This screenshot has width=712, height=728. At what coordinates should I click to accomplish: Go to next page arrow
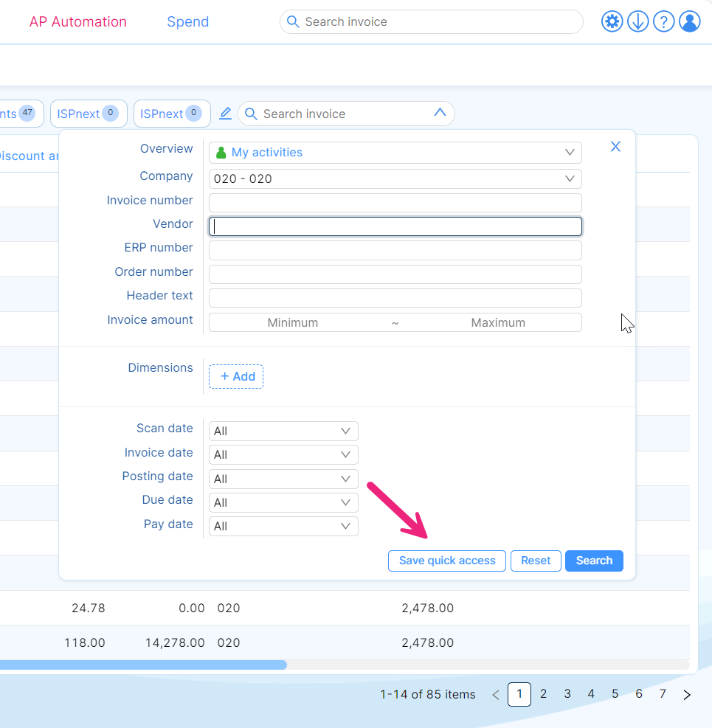coord(687,695)
